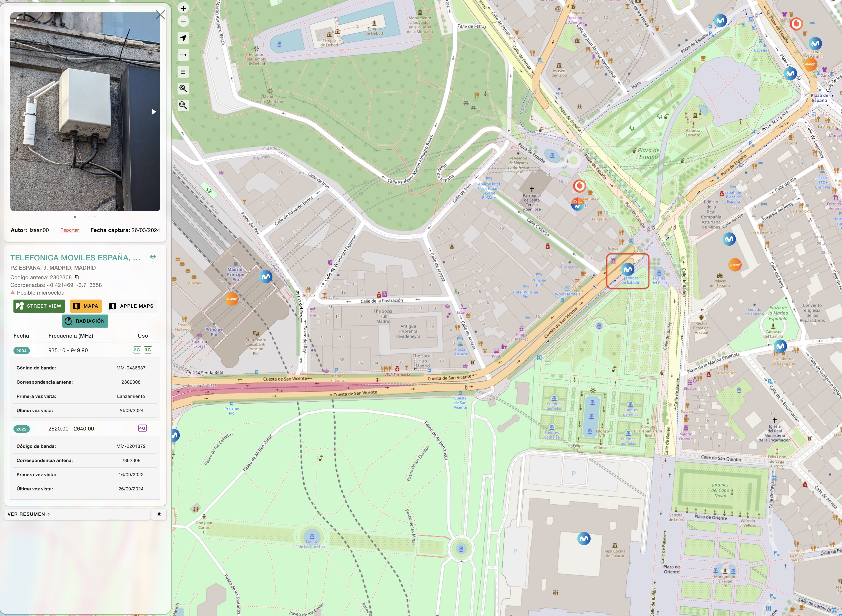The width and height of the screenshot is (842, 616).
Task: Select Movistar marker near Casa Jacinto
Action: pos(729,239)
